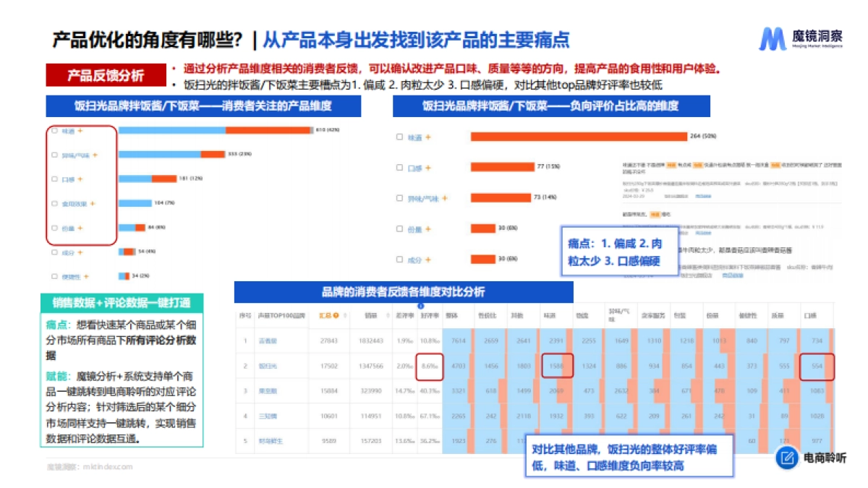
Task: Check the 味道 dimension checkbox
Action: [54, 130]
